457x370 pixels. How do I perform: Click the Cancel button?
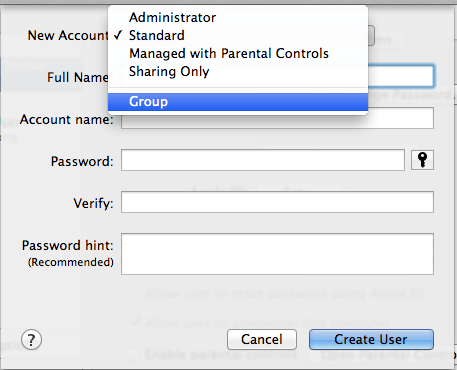click(262, 340)
